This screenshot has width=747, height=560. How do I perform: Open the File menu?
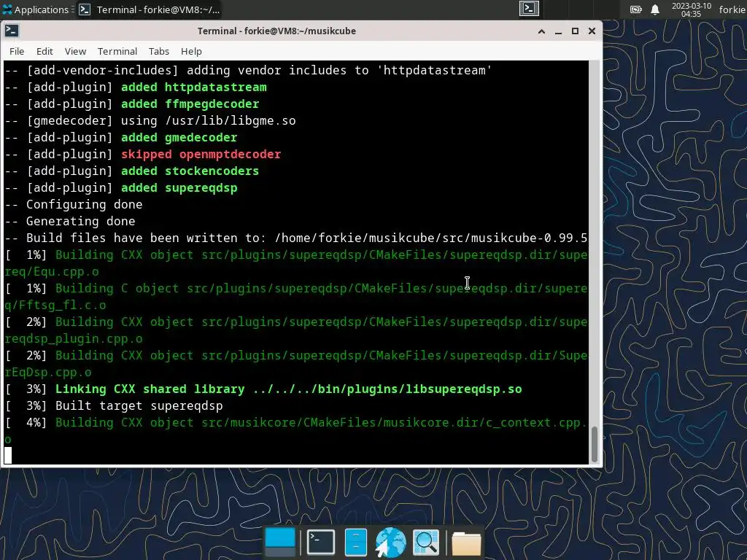[x=17, y=52]
